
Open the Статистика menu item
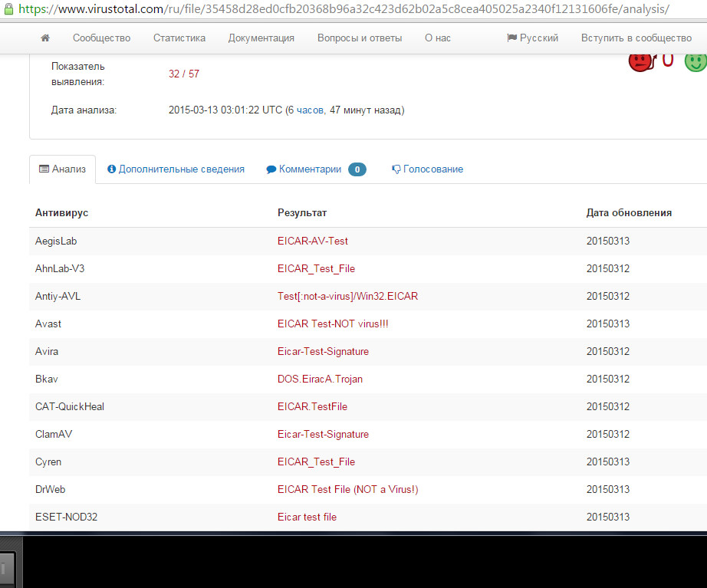click(179, 38)
